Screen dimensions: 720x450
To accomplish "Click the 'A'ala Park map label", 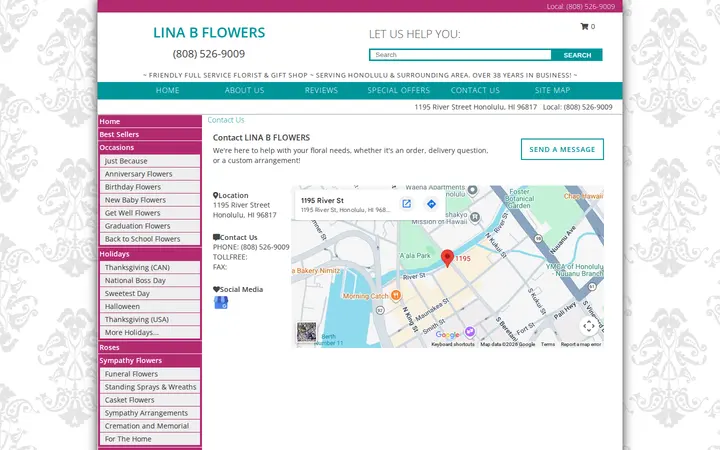I will click(x=415, y=256).
